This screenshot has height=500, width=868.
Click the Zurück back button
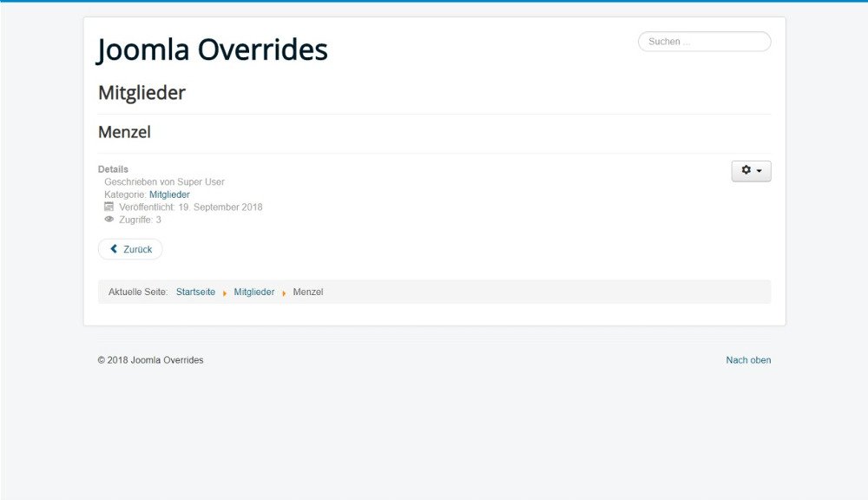130,249
